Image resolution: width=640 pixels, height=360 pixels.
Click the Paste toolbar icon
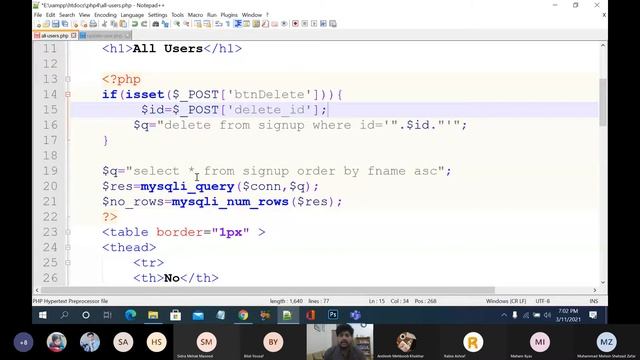coord(123,24)
